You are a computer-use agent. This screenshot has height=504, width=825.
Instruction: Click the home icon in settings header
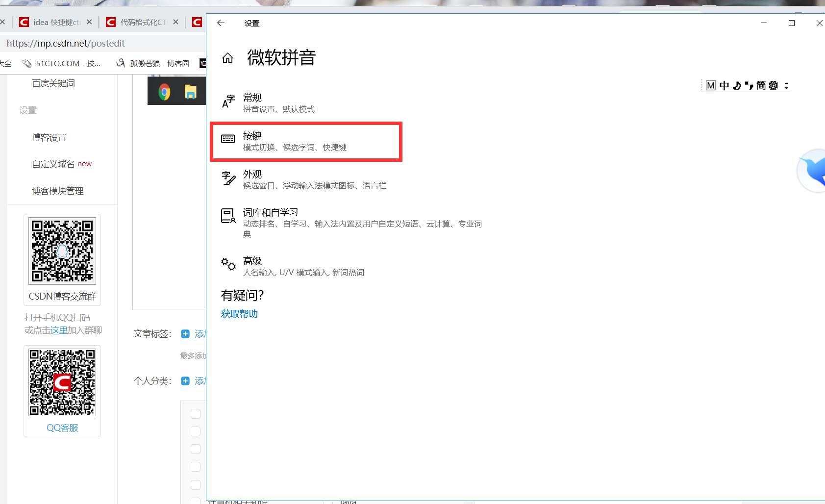(228, 57)
